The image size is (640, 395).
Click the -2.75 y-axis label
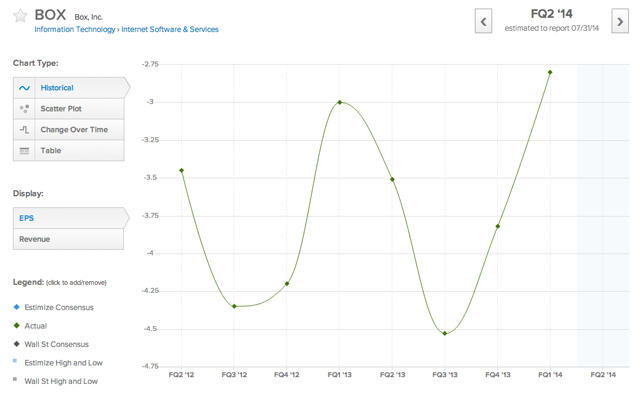click(150, 64)
